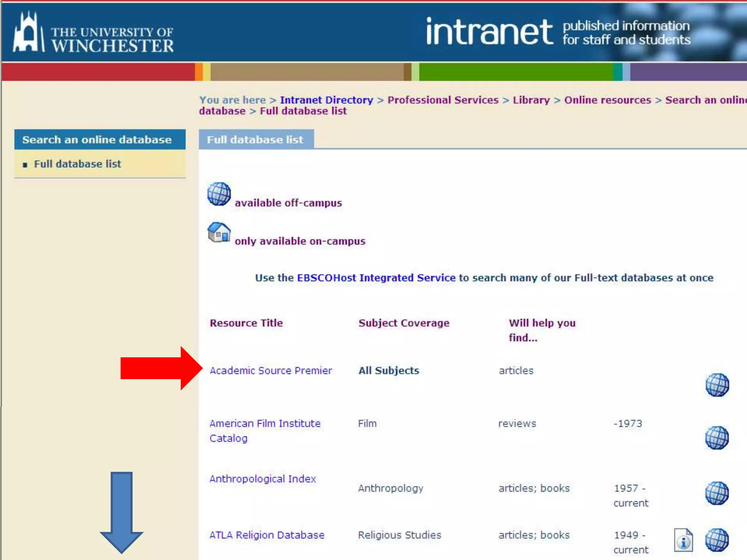Open the ATLA Religion Database link
This screenshot has width=747, height=560.
(x=267, y=535)
